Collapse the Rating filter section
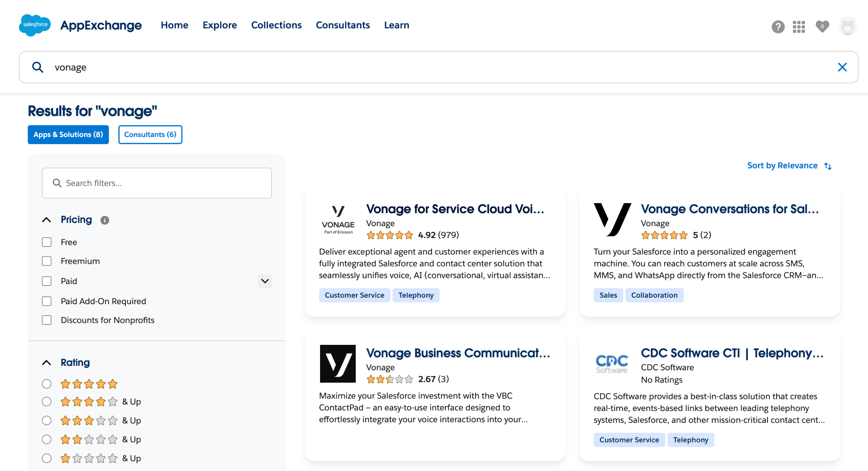The image size is (868, 471). point(46,362)
